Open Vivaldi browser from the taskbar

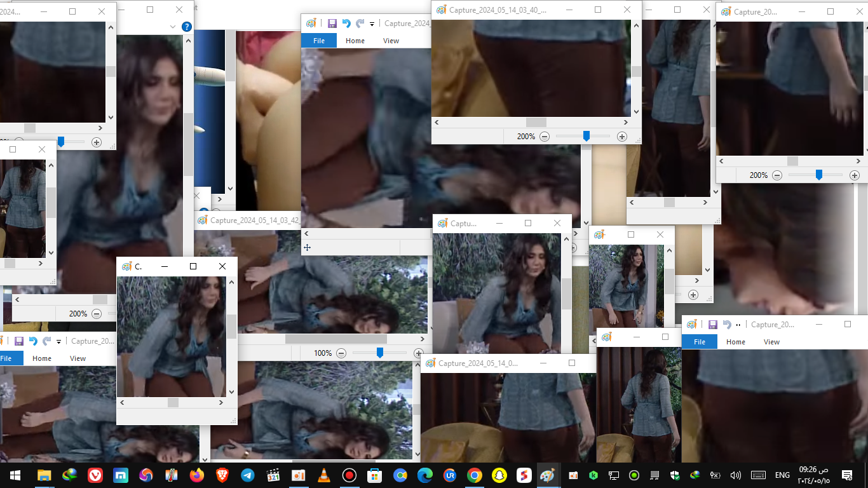[x=95, y=475]
